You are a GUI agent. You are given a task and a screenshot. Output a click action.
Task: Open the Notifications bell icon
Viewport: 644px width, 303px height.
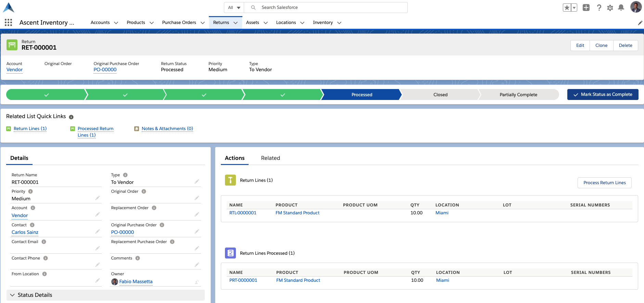click(x=621, y=8)
